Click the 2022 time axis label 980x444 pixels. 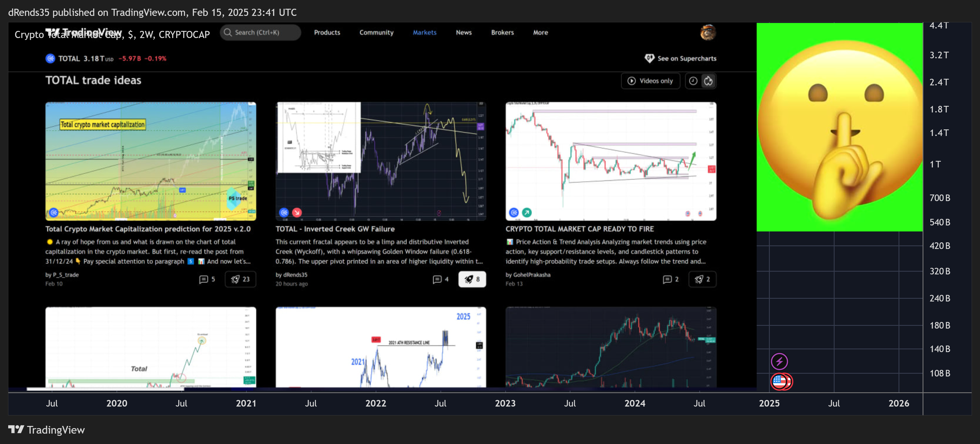coord(376,403)
